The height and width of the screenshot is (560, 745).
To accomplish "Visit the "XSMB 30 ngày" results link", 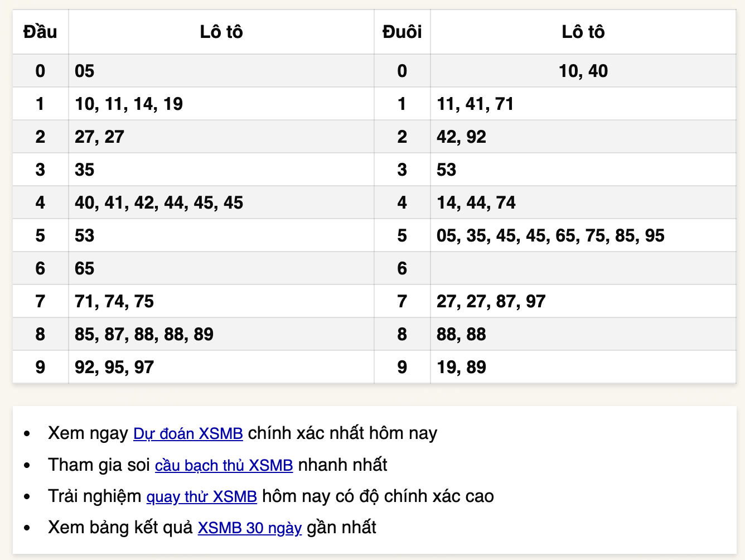I will point(249,528).
